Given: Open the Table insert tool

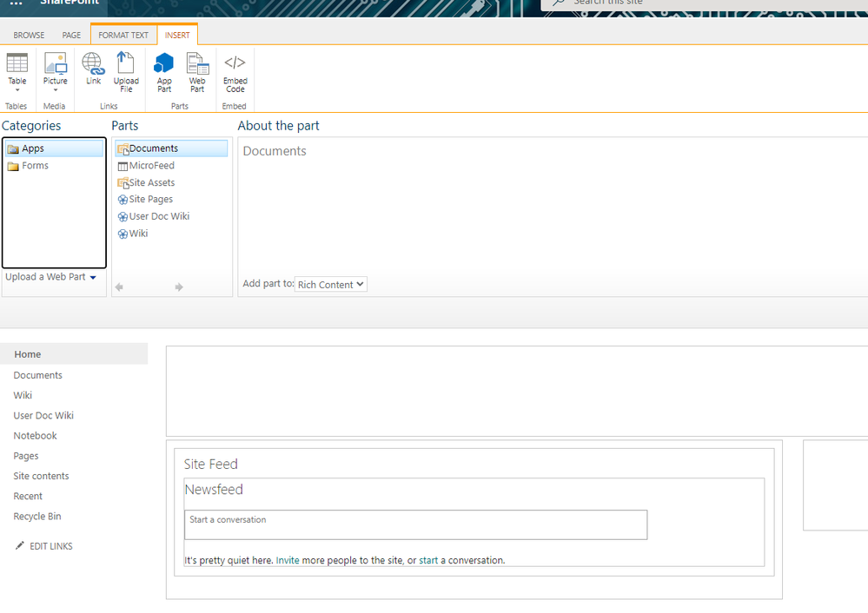Looking at the screenshot, I should point(17,72).
